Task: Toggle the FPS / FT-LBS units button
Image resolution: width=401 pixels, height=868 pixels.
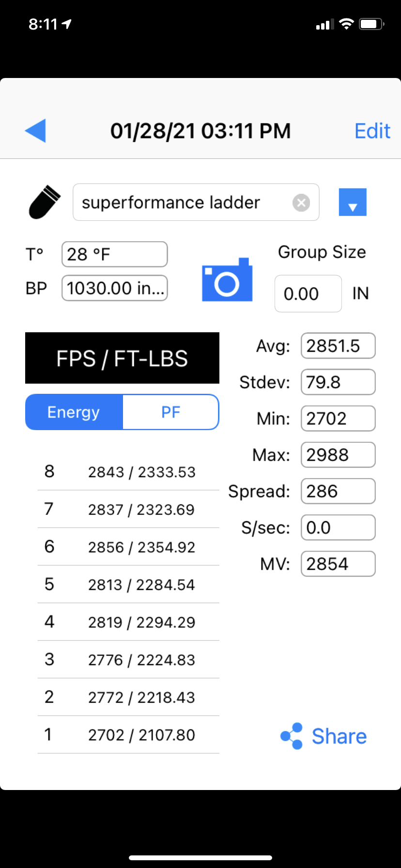Action: tap(122, 358)
